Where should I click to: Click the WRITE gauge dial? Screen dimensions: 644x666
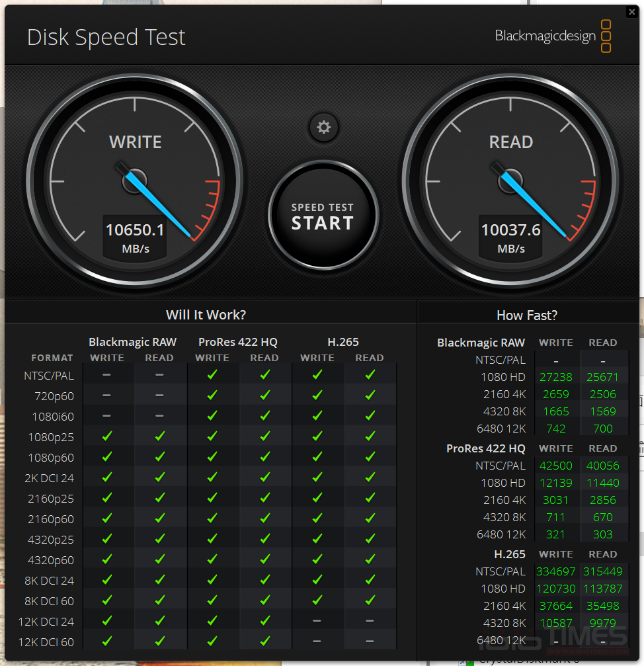coord(135,181)
